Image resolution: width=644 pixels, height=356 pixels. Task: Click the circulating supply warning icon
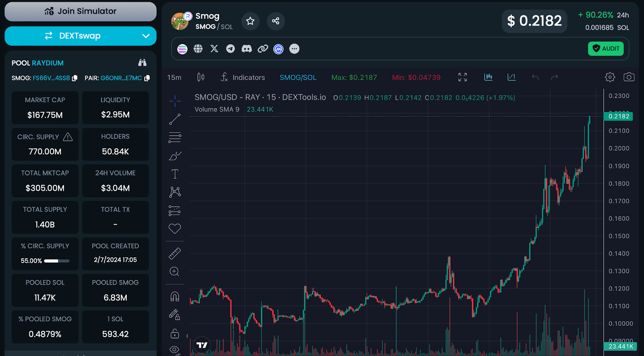pyautogui.click(x=68, y=137)
